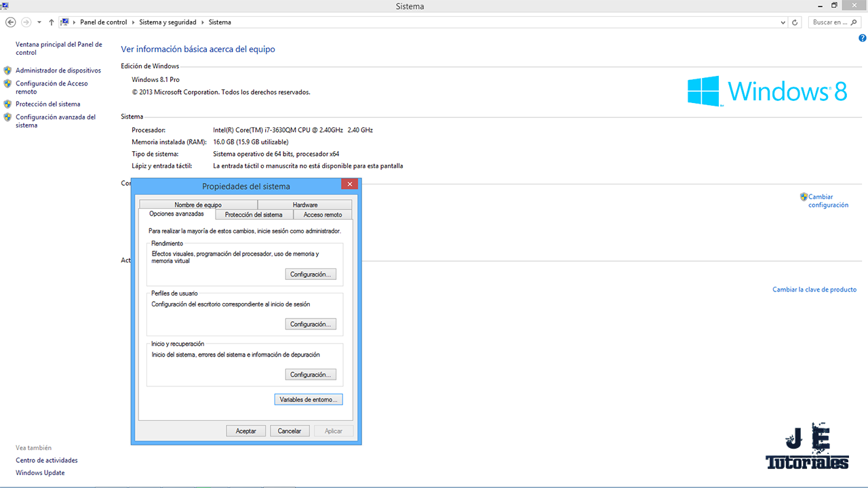Open Help with the blue question mark icon
This screenshot has height=488, width=868.
863,39
